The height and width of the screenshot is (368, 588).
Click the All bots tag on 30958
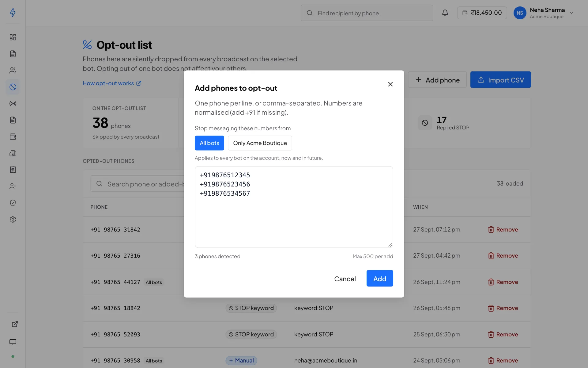pyautogui.click(x=154, y=361)
